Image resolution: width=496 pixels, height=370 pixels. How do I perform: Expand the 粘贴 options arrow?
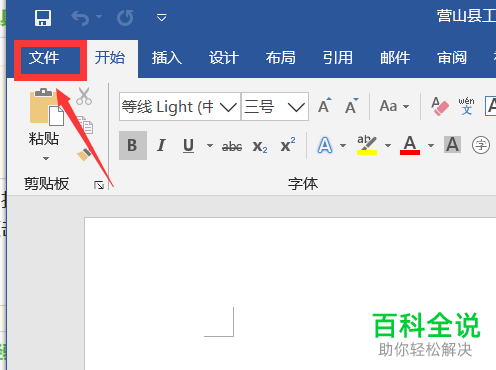(x=46, y=158)
